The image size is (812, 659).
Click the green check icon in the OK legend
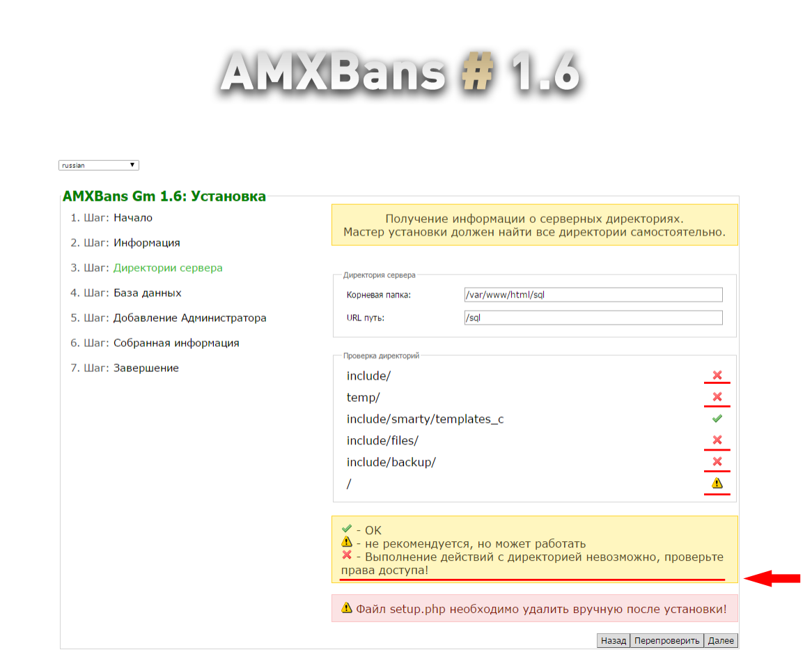click(347, 529)
